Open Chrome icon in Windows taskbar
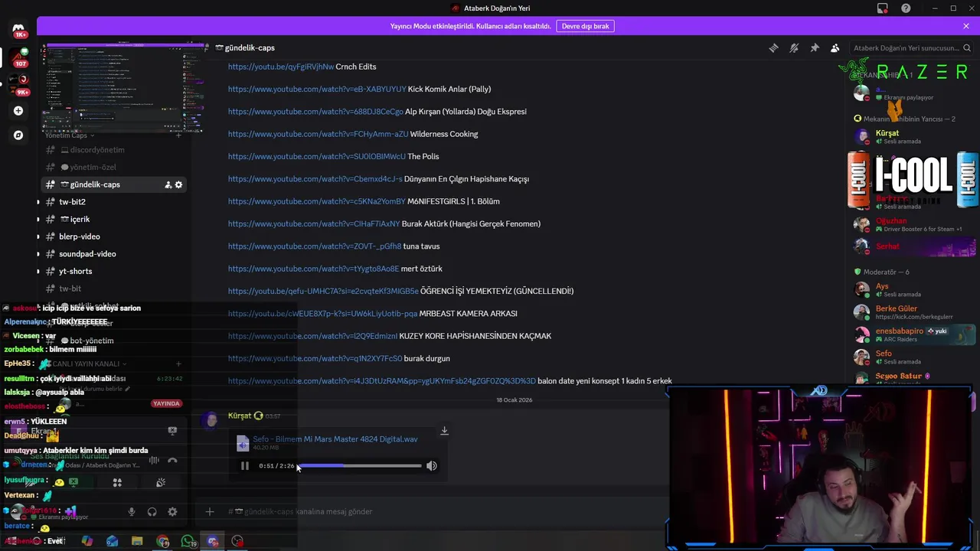 click(x=162, y=541)
